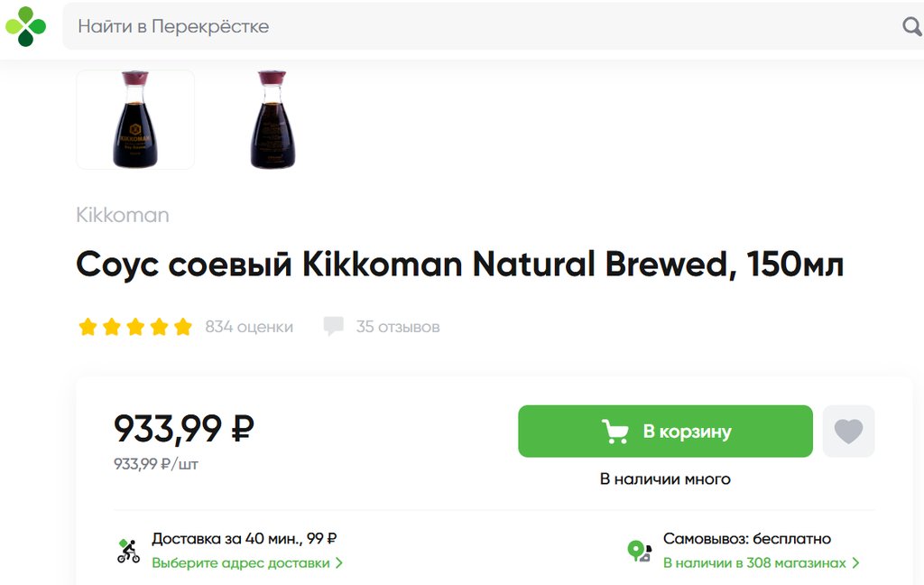Expand chevron beside "Выберите адрес доставки"
Image resolution: width=924 pixels, height=585 pixels.
pyautogui.click(x=339, y=563)
